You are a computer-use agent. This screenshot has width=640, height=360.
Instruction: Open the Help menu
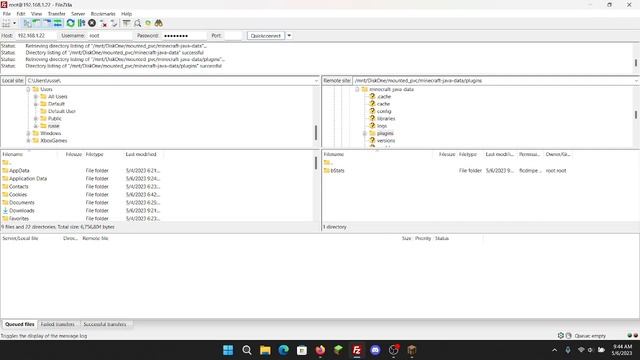pos(127,13)
